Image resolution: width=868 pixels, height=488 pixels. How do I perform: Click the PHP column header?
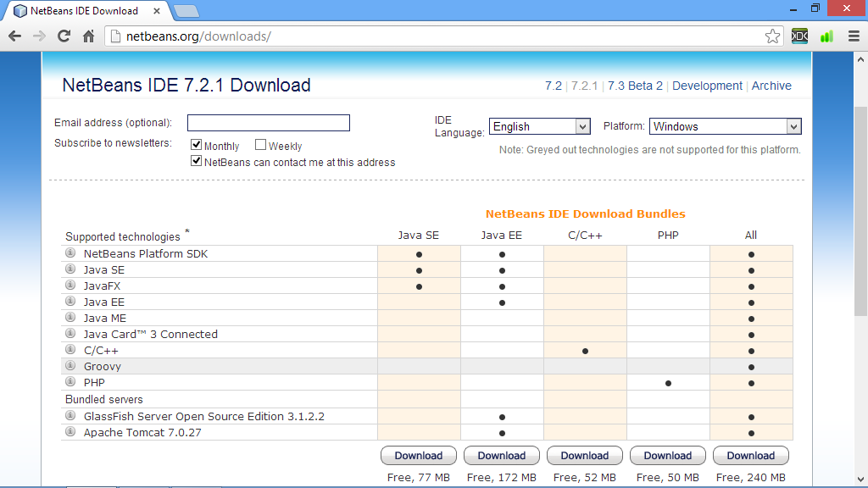tap(668, 236)
